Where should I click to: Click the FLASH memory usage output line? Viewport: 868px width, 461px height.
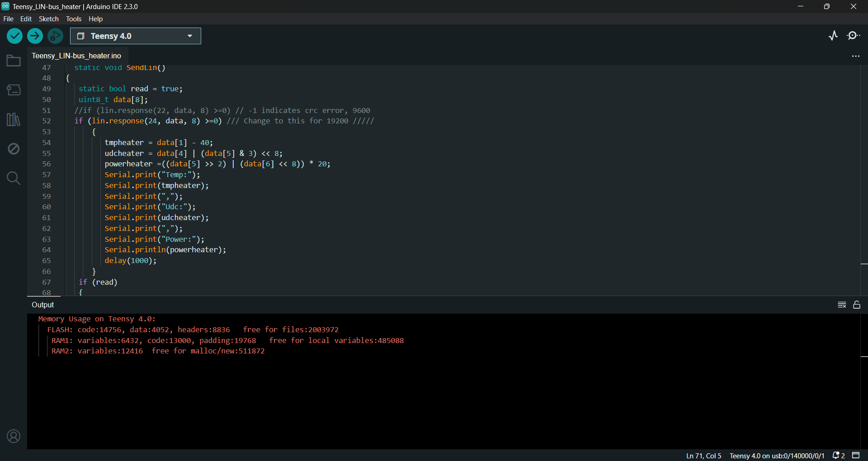click(193, 330)
